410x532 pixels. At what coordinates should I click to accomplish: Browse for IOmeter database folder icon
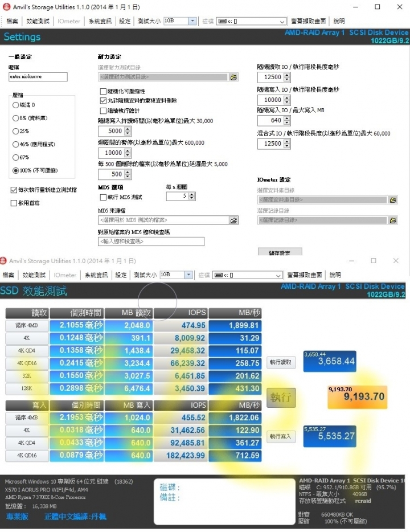pos(393,200)
